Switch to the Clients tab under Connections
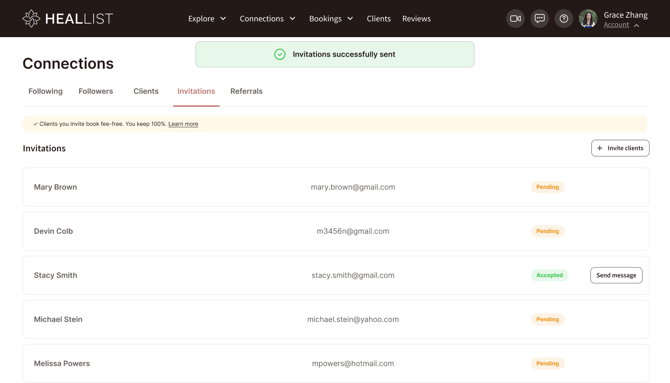Screen dimensions: 670x383 pyautogui.click(x=146, y=91)
